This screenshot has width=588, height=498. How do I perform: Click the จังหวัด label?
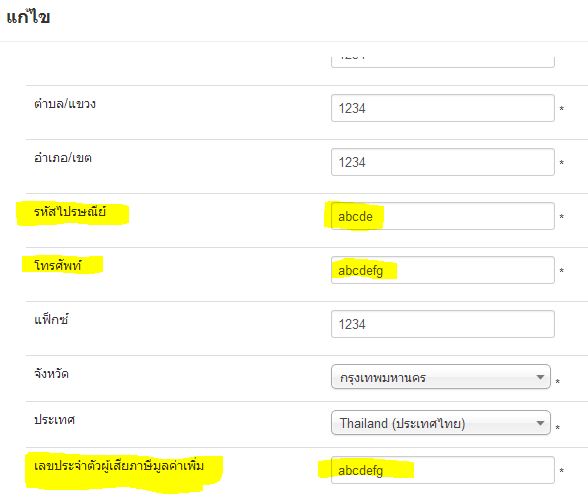coord(51,374)
